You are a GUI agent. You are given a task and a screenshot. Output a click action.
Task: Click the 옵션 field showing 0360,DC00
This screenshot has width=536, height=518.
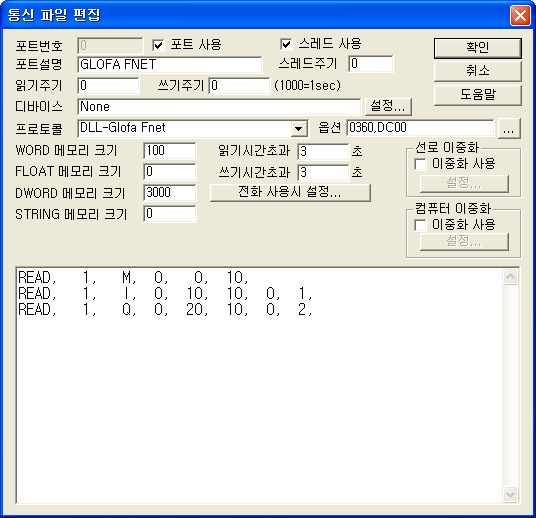coord(420,128)
